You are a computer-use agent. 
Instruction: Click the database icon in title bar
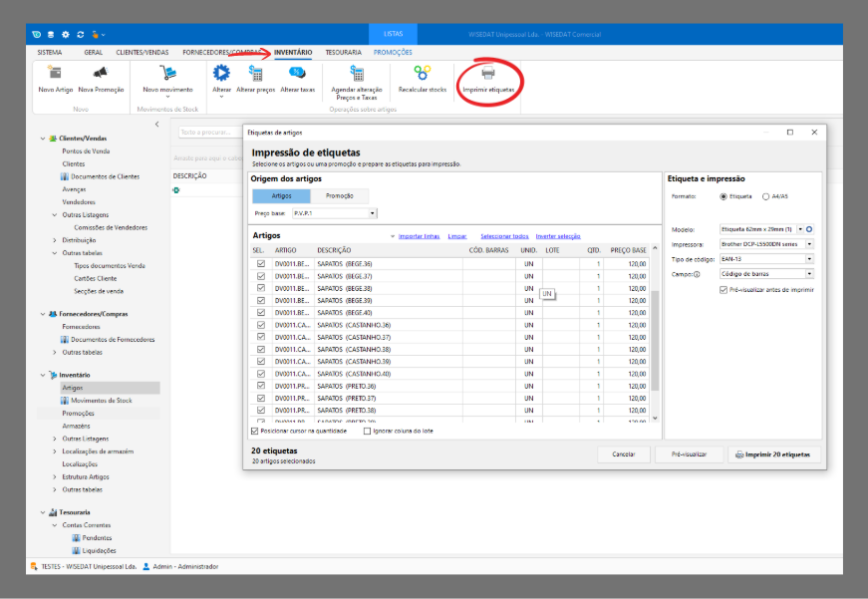(51, 34)
